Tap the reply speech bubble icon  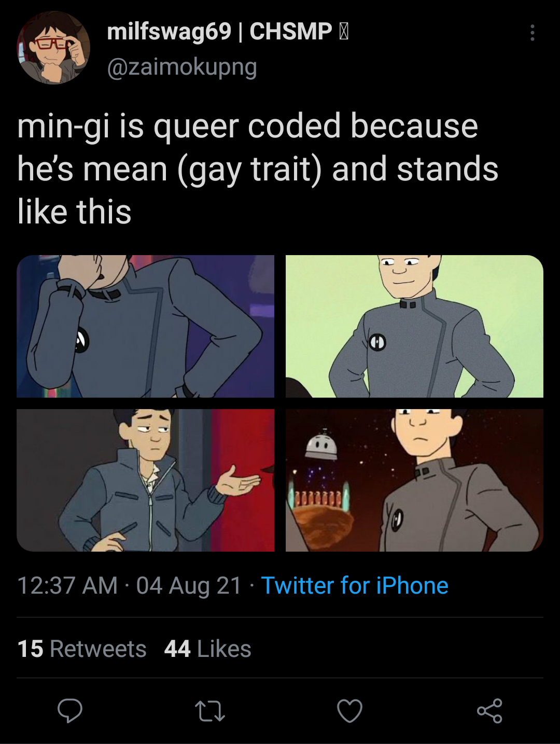[x=70, y=711]
